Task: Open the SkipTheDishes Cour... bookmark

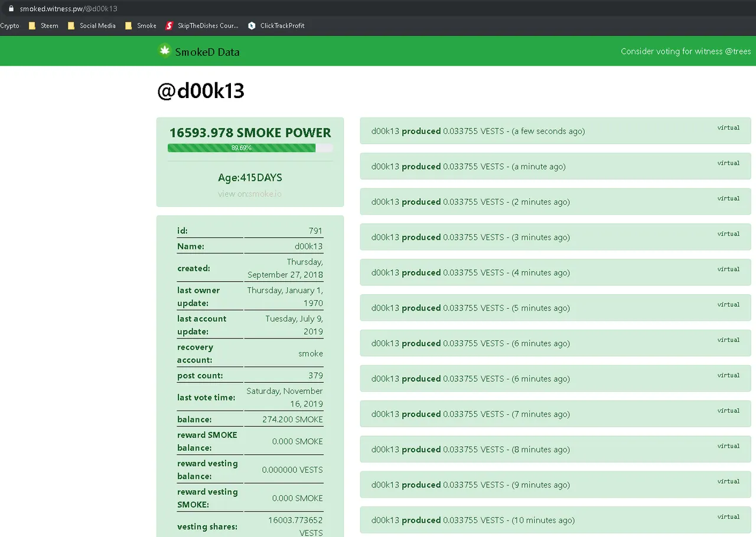Action: 202,25
